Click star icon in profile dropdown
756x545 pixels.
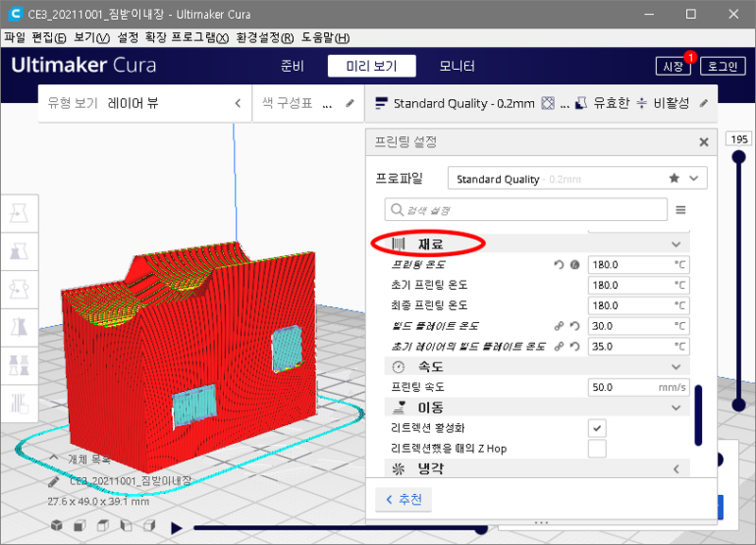[675, 179]
